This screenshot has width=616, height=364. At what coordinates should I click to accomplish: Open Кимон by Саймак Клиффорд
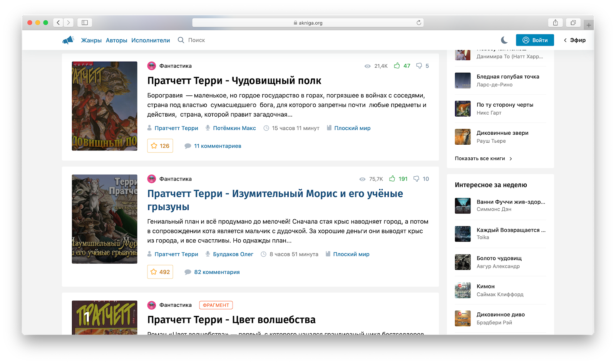[485, 286]
